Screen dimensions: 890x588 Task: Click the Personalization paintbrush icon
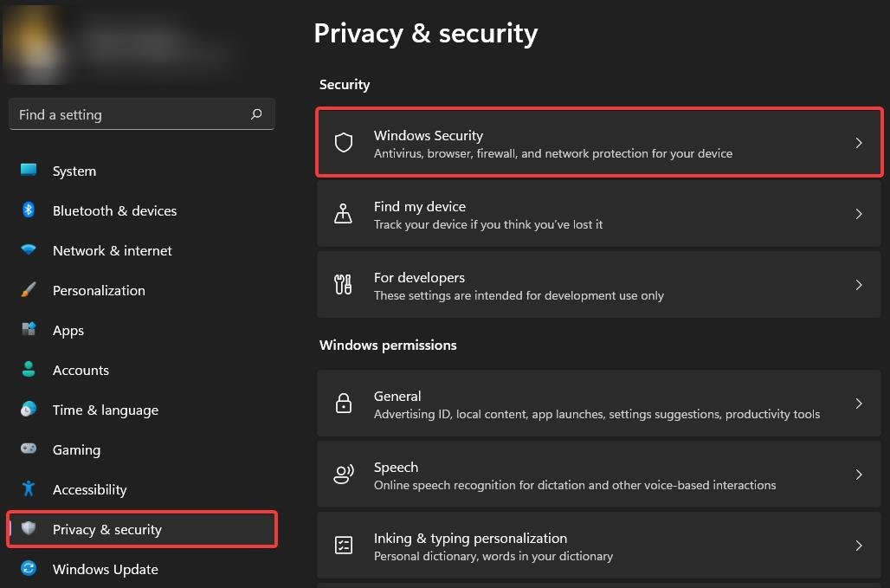pos(29,289)
